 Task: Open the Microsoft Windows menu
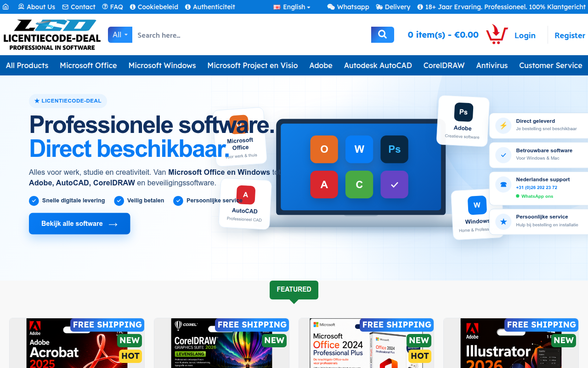coord(162,65)
